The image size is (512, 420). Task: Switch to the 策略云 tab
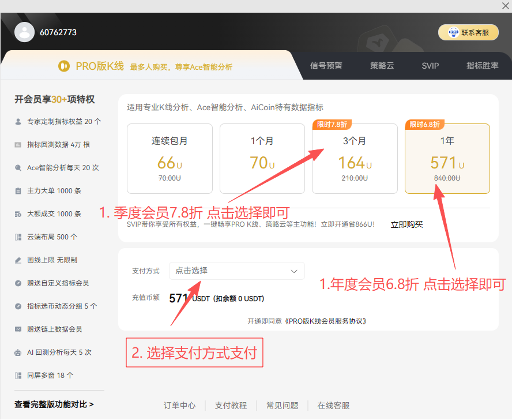[382, 66]
